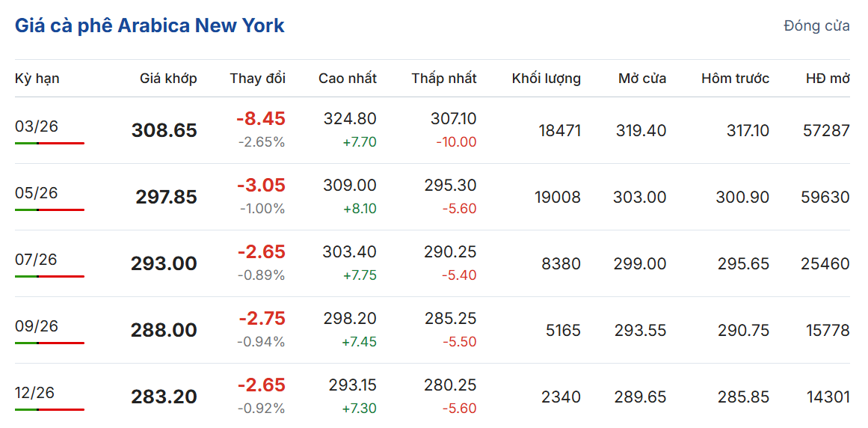Click the green-red range bar under 03/26
This screenshot has height=428, width=868.
point(49,143)
